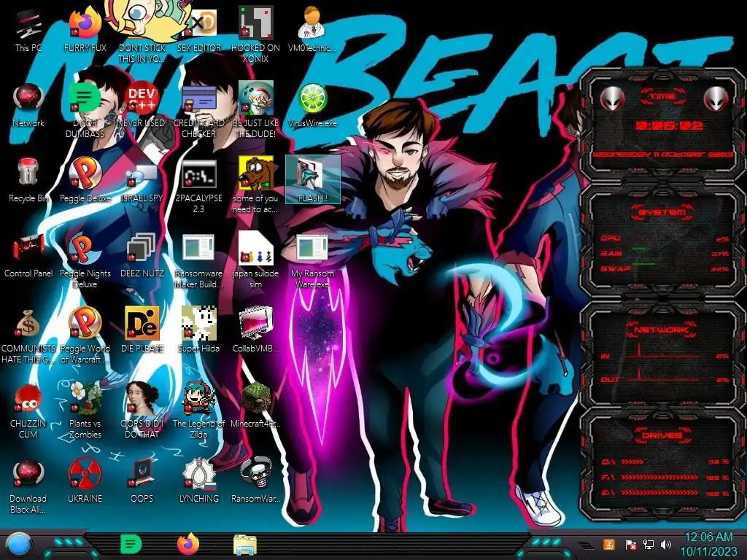
Task: Select the Plants vs Zombies shortcut
Action: click(x=85, y=411)
